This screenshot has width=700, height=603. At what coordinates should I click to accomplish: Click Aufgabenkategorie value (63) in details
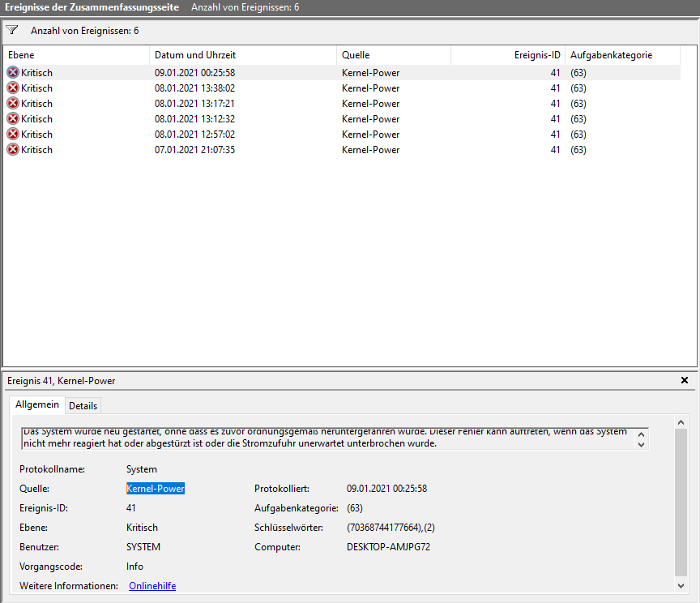(355, 508)
